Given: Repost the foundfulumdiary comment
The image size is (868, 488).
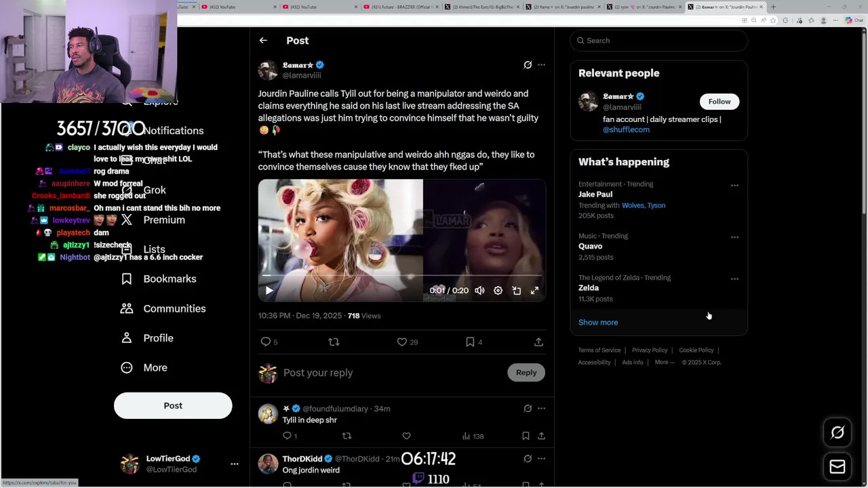Looking at the screenshot, I should pos(347,436).
